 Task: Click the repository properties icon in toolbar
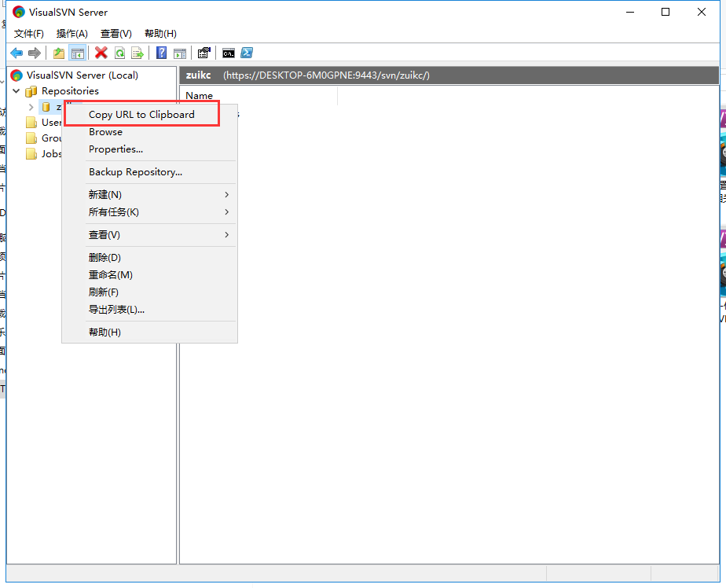tap(203, 53)
